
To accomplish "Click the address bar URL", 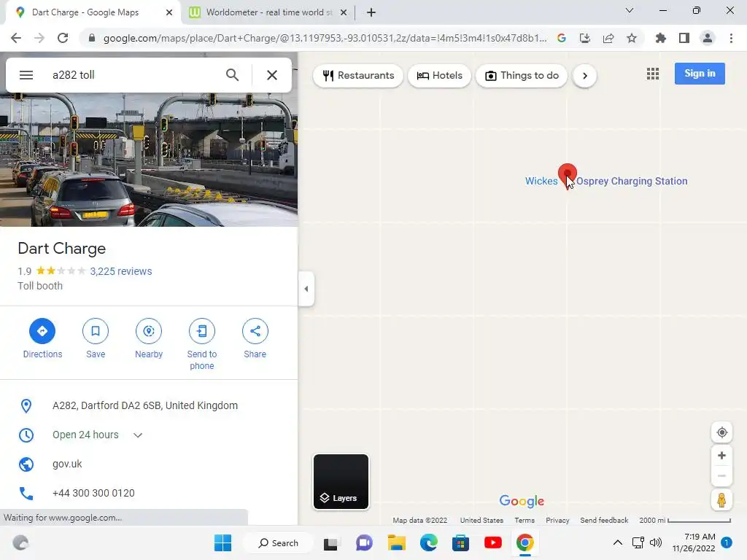I will tap(325, 38).
